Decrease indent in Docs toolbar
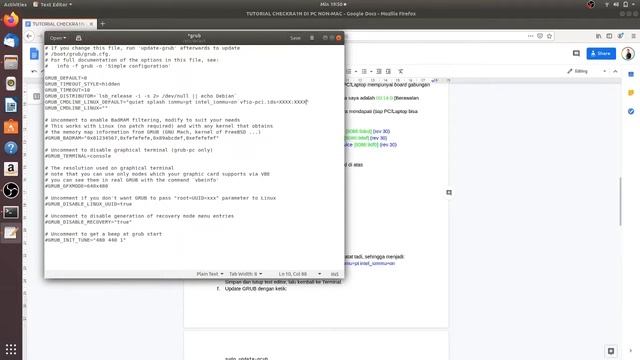Image resolution: width=640 pixels, height=360 pixels. [x=379, y=71]
